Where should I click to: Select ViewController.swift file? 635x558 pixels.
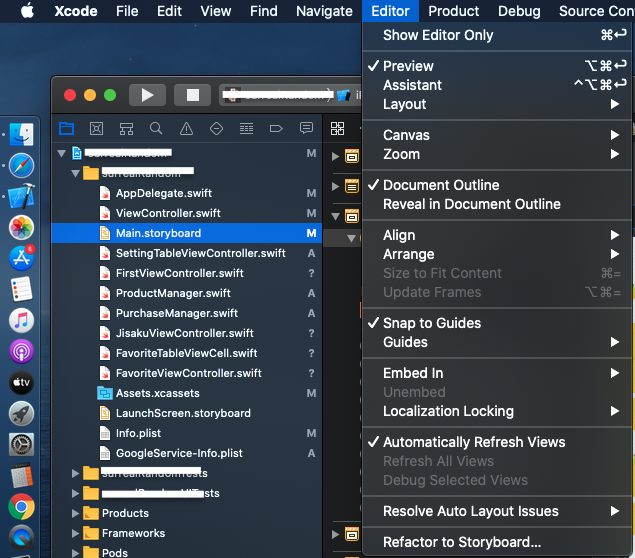tap(187, 213)
